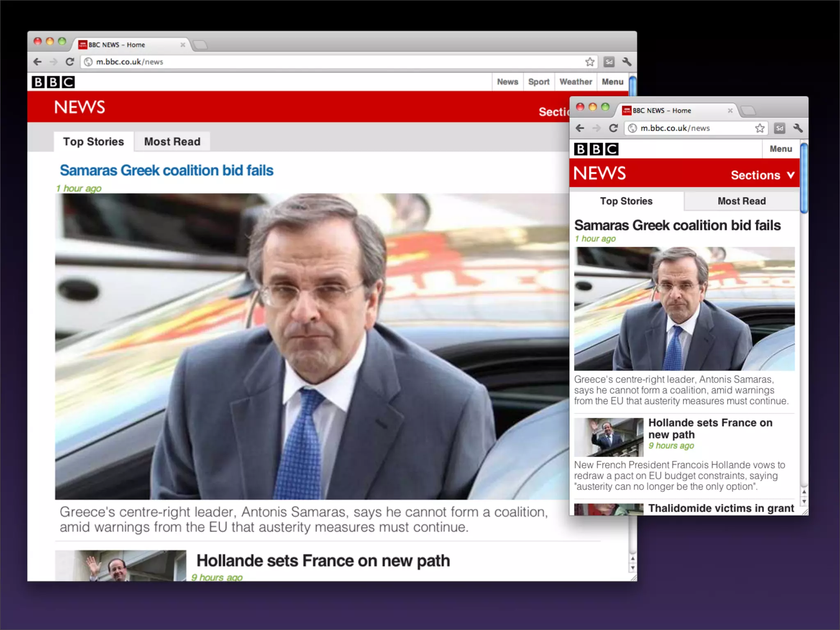
Task: Bookmark page with star in large window
Action: click(x=589, y=62)
